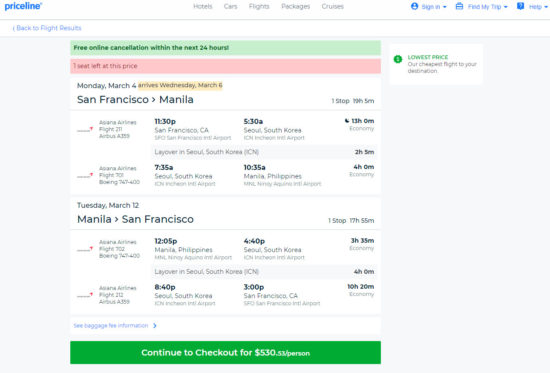Click the Asiana Airlines logo for Flight 702
The image size is (550, 373).
(x=85, y=249)
